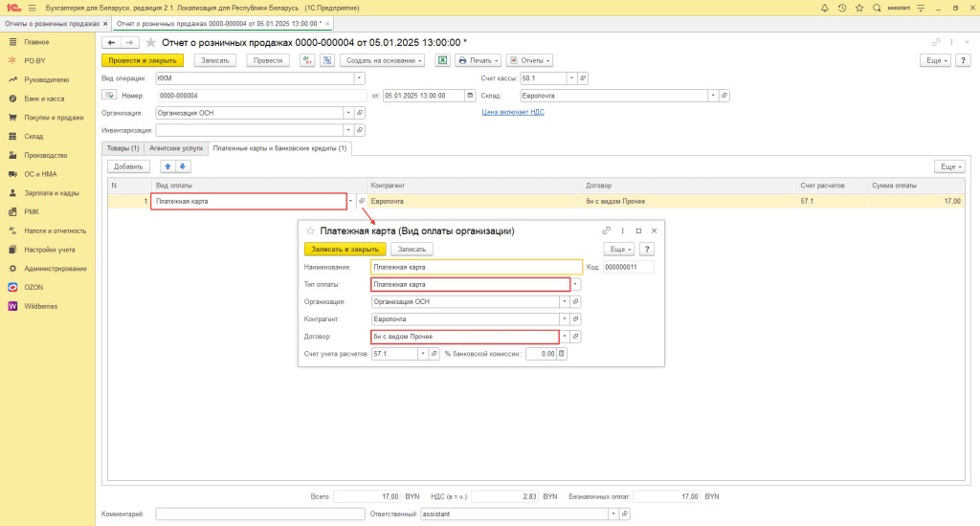
Task: Go forward with the right arrow button
Action: pyautogui.click(x=129, y=42)
